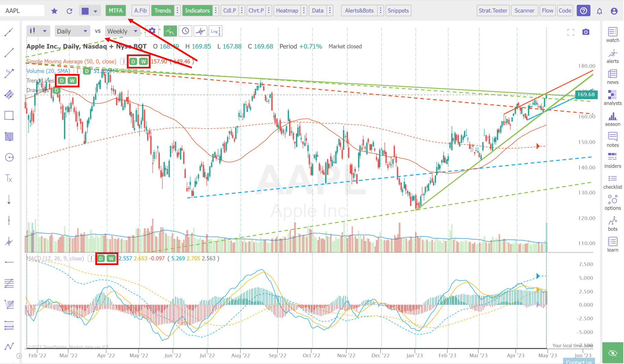Select the line drawing tool
The width and height of the screenshot is (624, 364).
[9, 52]
